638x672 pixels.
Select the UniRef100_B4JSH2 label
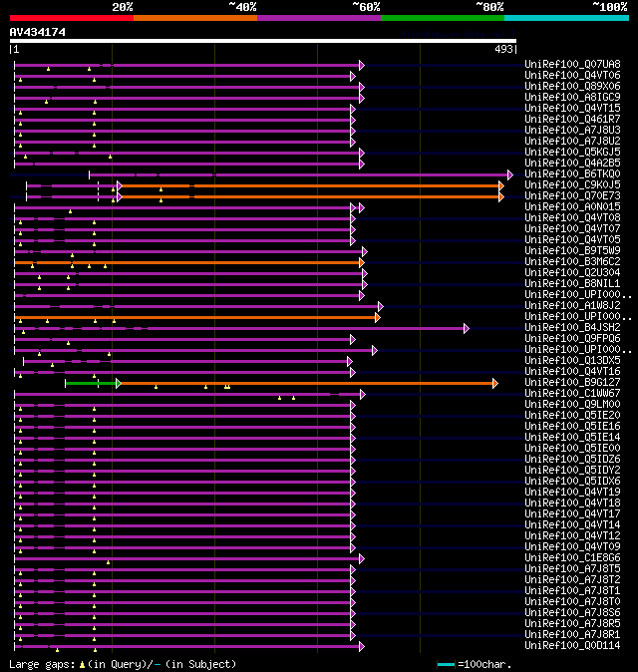pos(572,327)
